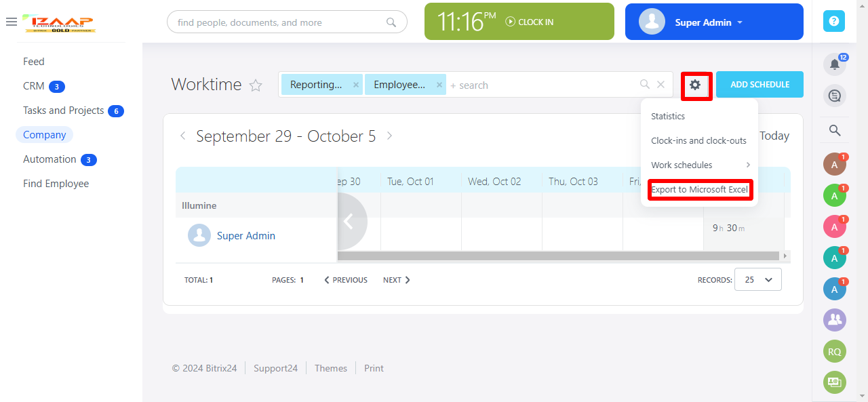Open the RQ green avatar icon
The height and width of the screenshot is (402, 868).
[834, 351]
